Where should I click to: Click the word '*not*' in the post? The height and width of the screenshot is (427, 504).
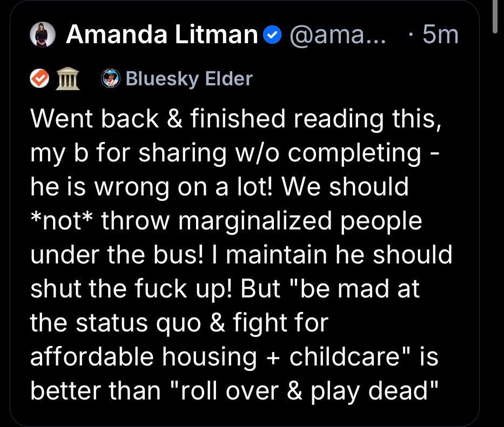click(62, 220)
